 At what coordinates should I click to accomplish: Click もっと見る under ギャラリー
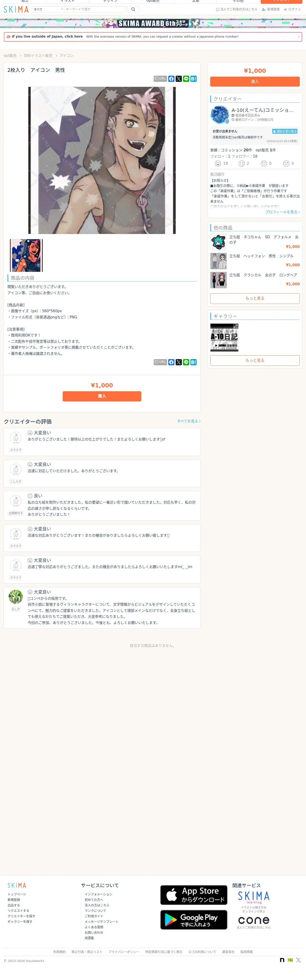255,360
